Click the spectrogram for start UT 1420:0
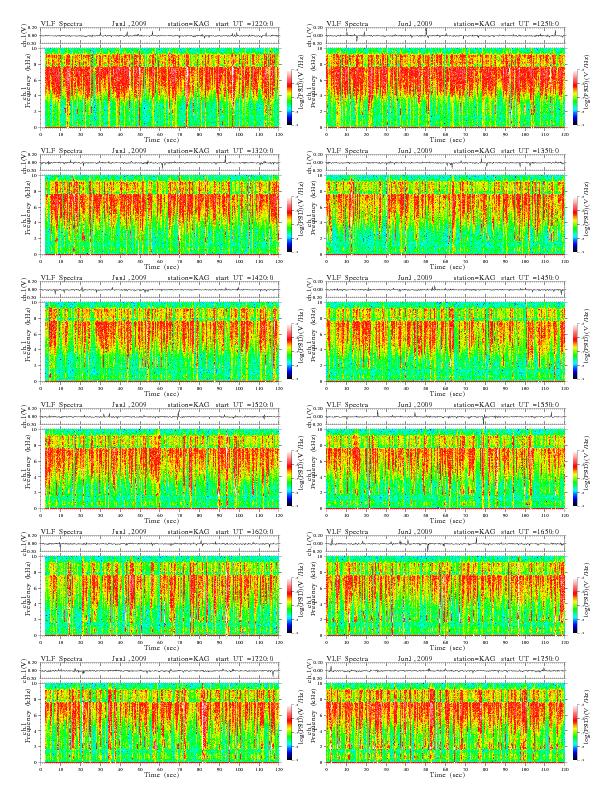Screen dimensions: 612x792 [x=160, y=342]
